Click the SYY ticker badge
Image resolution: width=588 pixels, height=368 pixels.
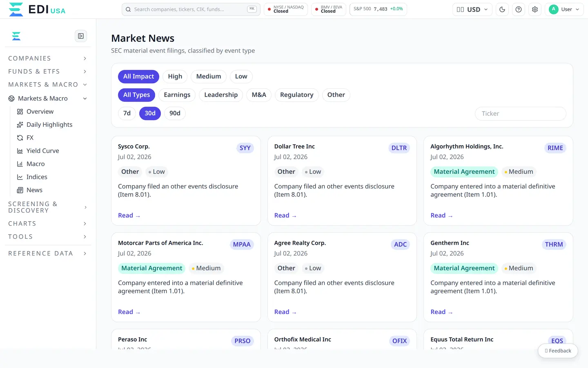(x=245, y=148)
